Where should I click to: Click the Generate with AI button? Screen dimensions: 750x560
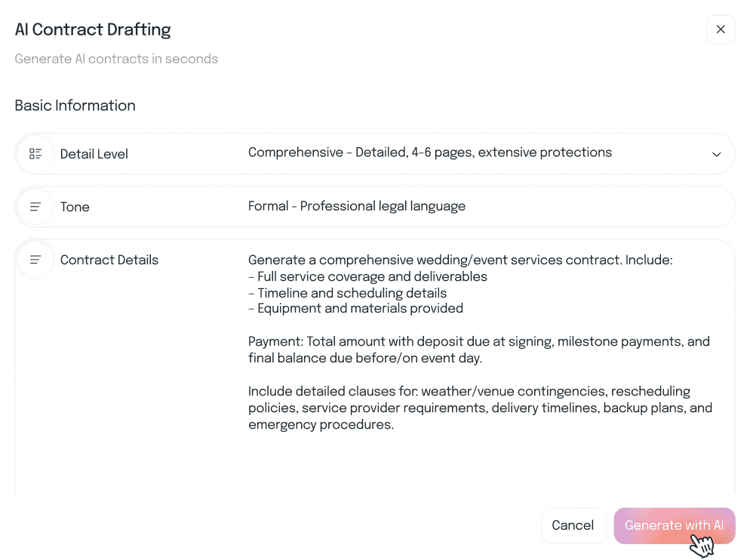674,526
